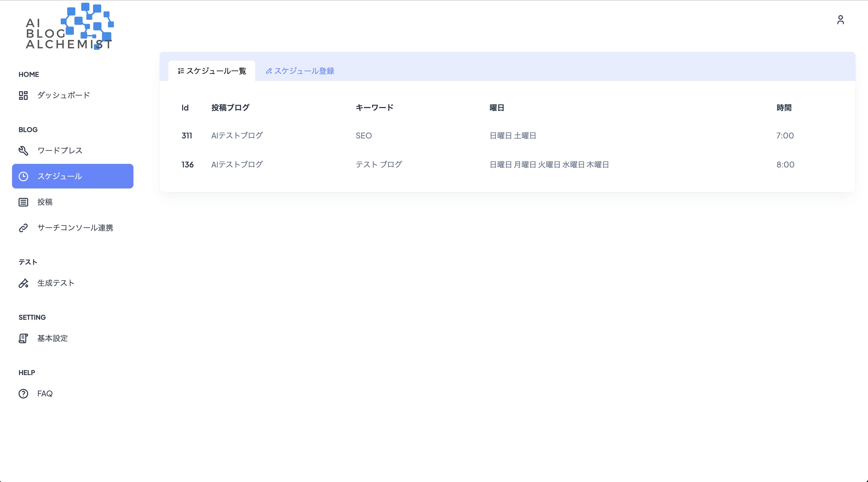Click the AI Blog Alchemist logo

[69, 26]
